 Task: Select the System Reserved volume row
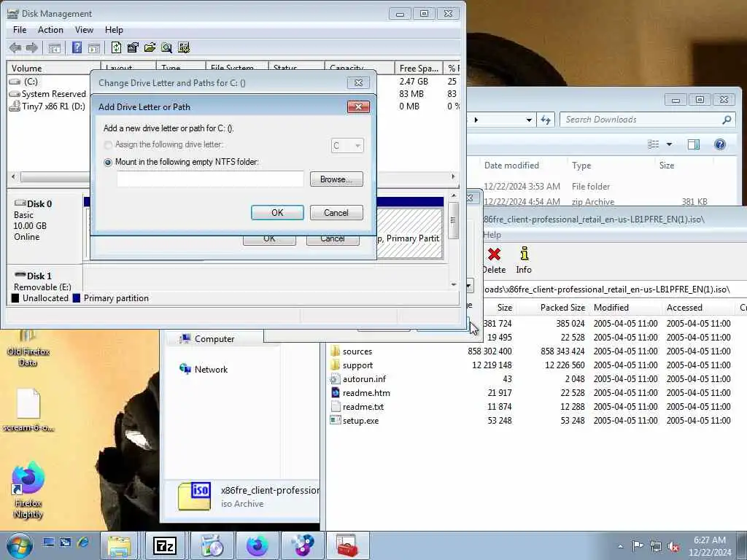tap(47, 94)
